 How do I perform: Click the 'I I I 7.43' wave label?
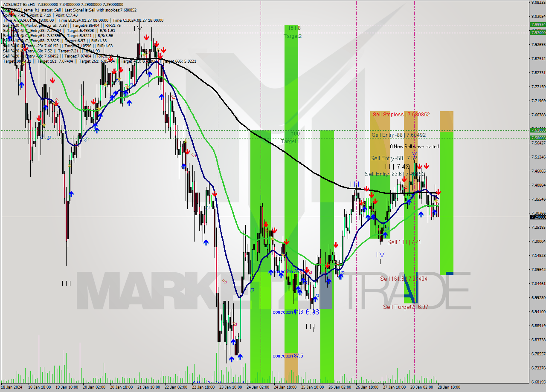(397, 167)
